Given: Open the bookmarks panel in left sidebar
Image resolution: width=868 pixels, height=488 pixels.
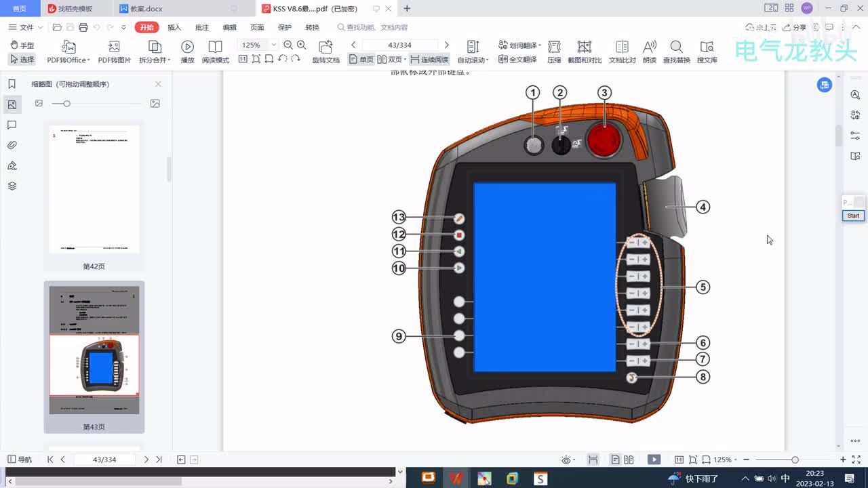Looking at the screenshot, I should (x=12, y=84).
